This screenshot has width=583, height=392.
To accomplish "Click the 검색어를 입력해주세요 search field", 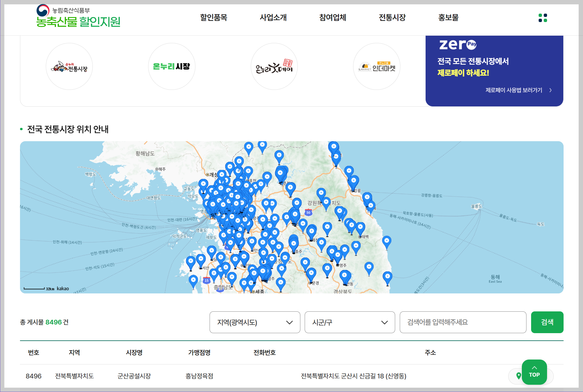I will [x=463, y=322].
